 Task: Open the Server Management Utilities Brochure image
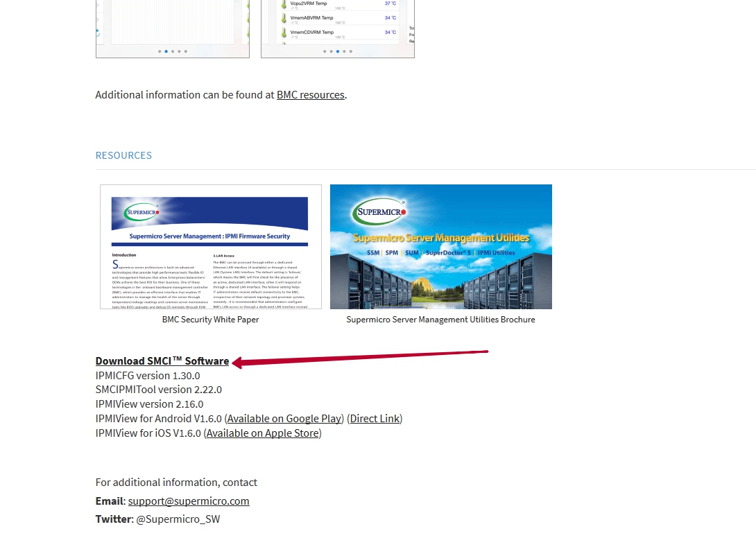point(441,247)
